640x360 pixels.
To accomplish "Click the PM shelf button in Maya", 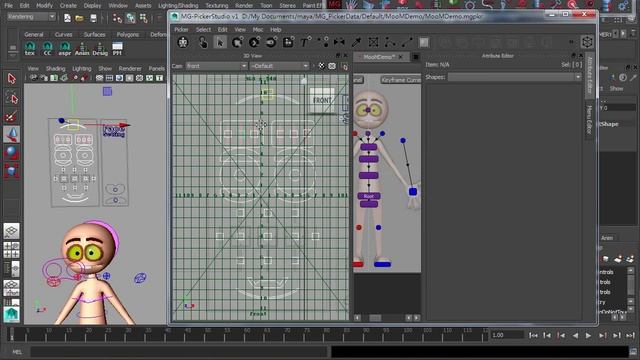I will (x=117, y=49).
